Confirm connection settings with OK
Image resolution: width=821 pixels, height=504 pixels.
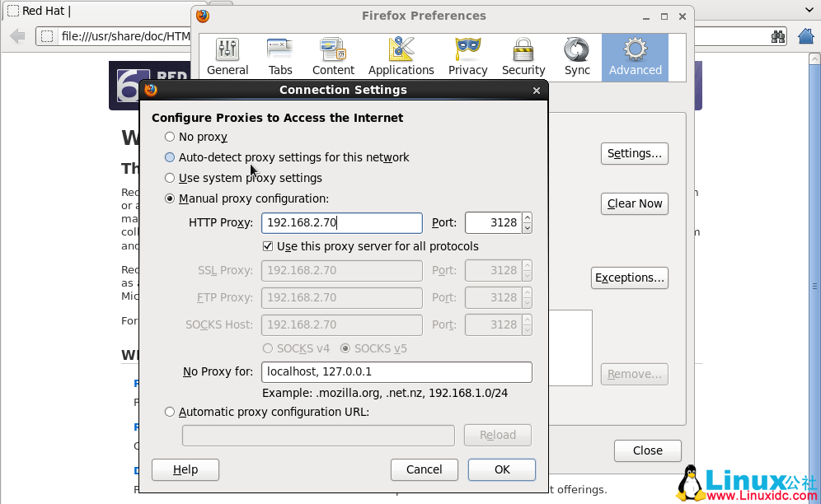tap(502, 469)
